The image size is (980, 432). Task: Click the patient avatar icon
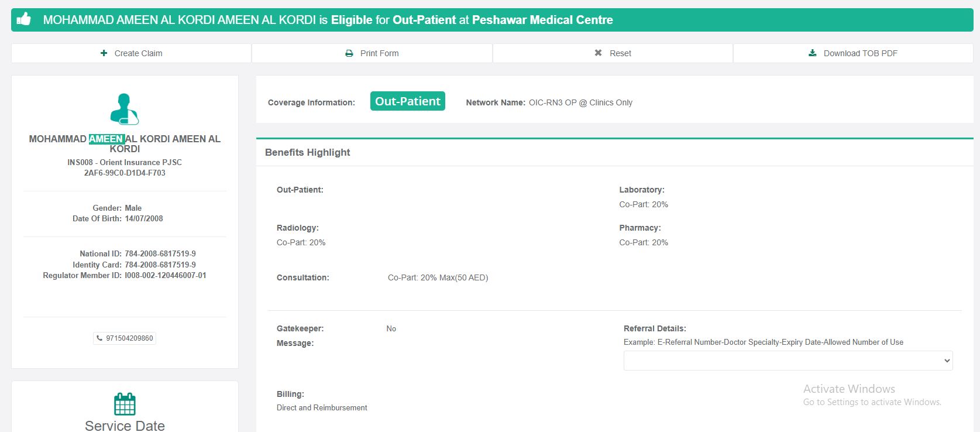(x=125, y=109)
